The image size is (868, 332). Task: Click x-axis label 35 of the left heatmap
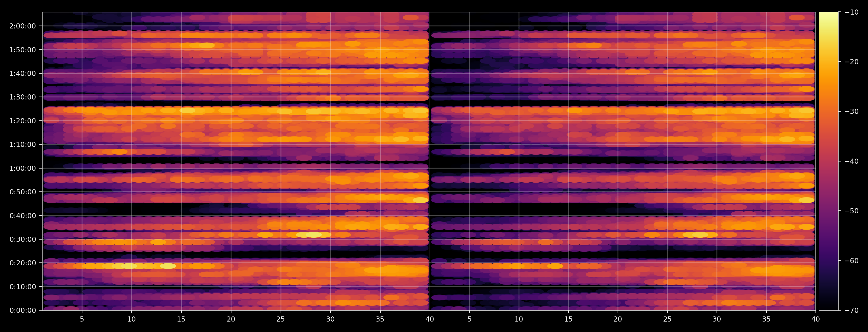(380, 319)
